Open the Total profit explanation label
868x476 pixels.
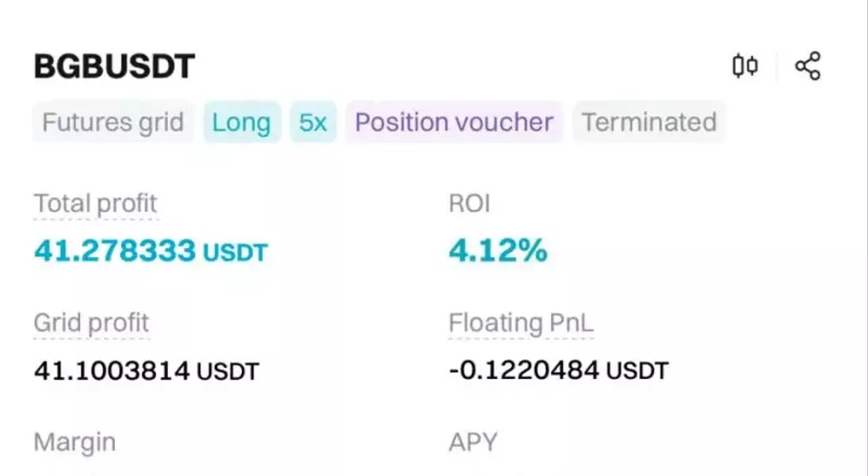pos(96,204)
